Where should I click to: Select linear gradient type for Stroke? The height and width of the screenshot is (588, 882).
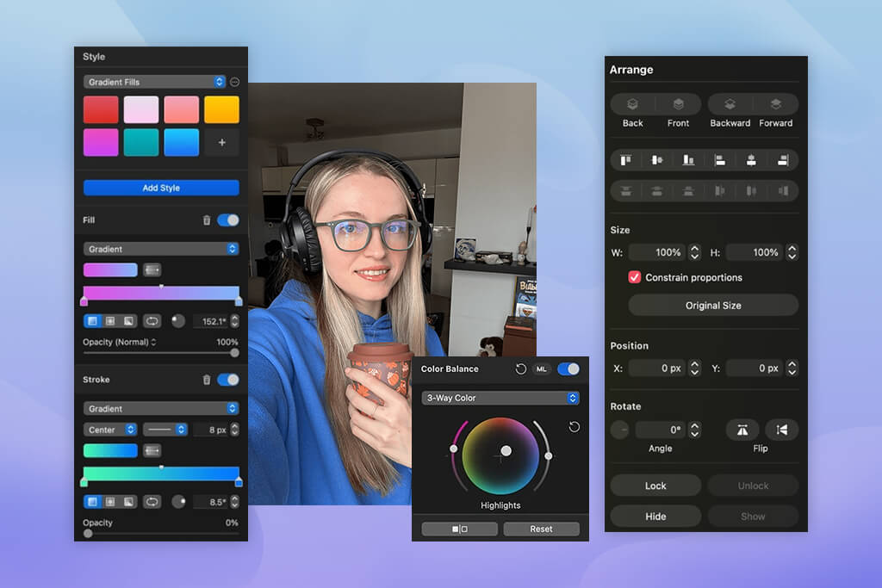[92, 501]
